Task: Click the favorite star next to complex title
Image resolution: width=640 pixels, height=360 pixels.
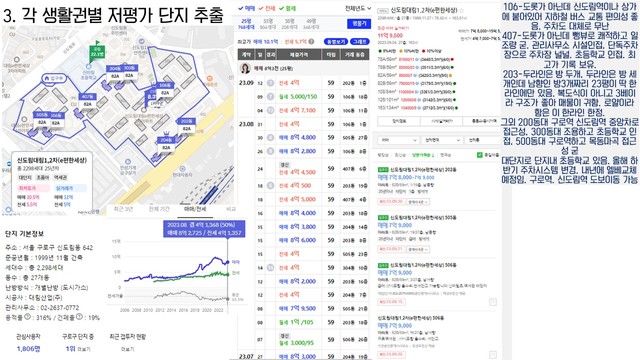Action: tap(462, 11)
